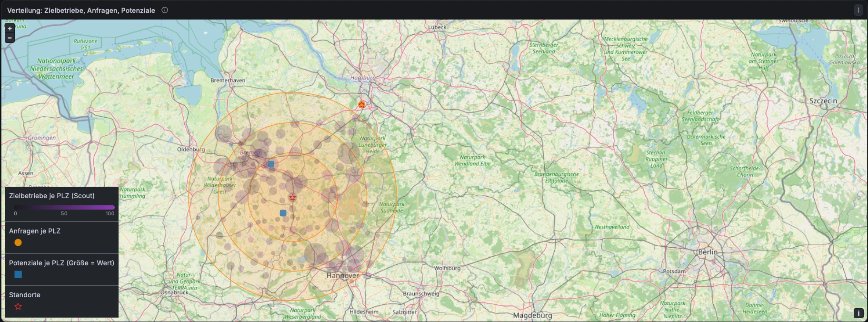
Task: Click the blue square marker below center star
Action: [283, 213]
